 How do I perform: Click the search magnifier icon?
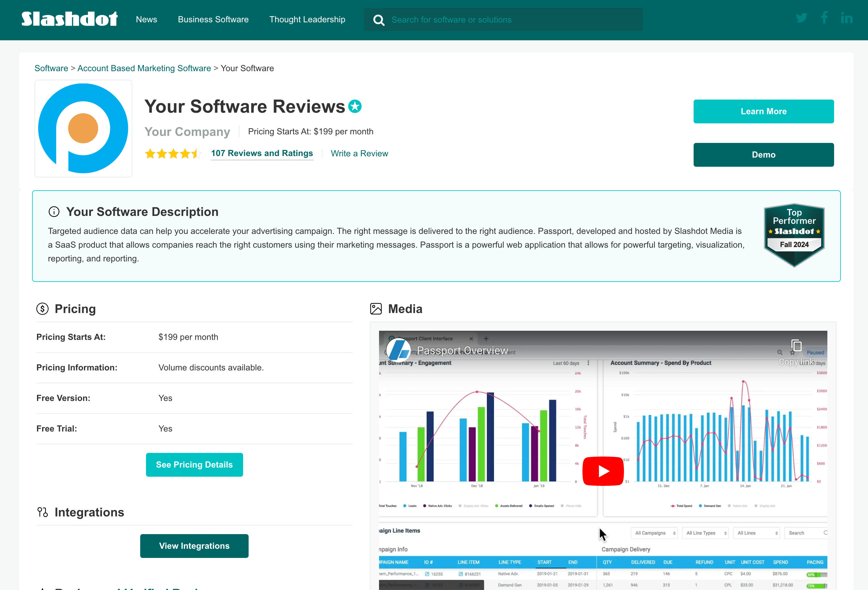(x=379, y=20)
